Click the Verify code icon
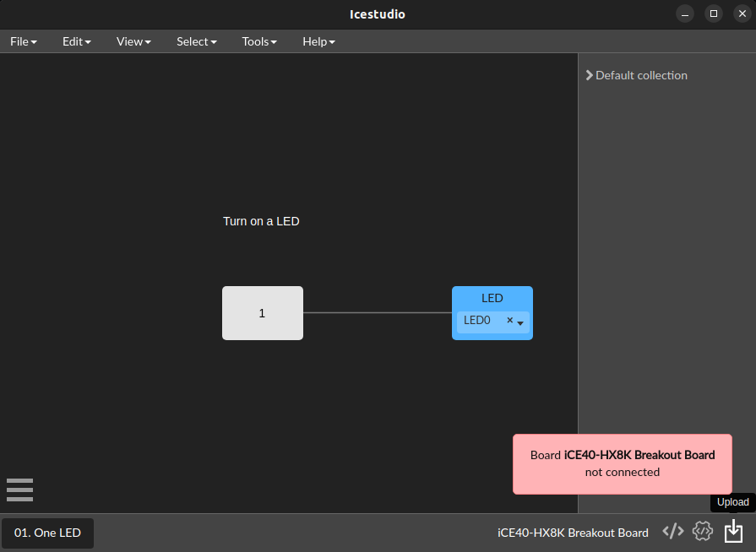The width and height of the screenshot is (756, 552). click(672, 531)
